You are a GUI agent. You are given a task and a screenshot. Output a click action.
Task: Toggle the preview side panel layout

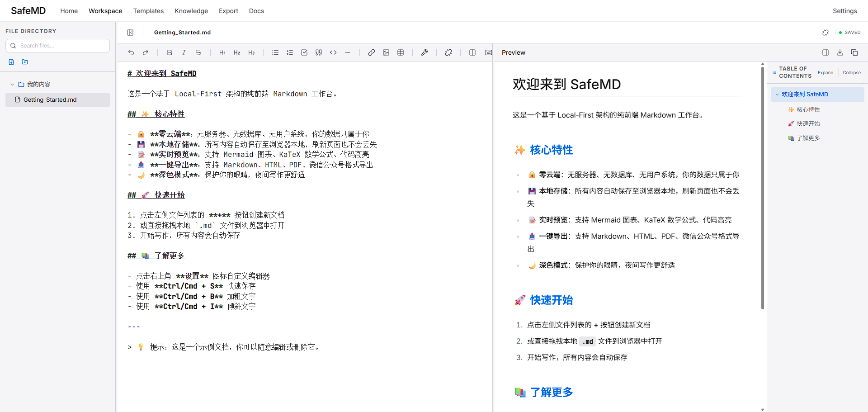tap(826, 52)
